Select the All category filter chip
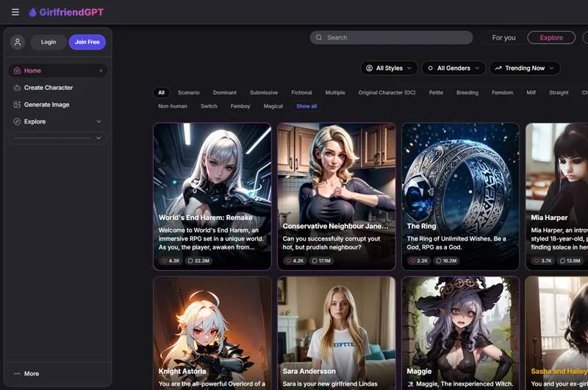The height and width of the screenshot is (390, 588). click(x=161, y=93)
